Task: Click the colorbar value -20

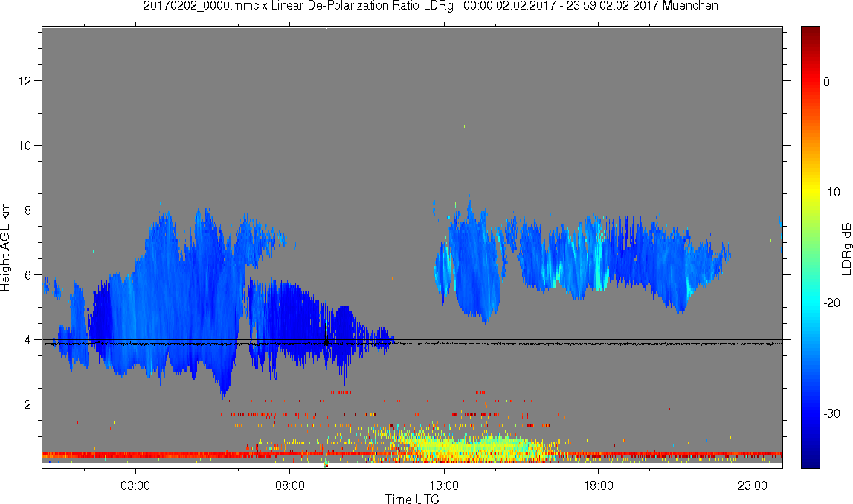Action: 831,303
